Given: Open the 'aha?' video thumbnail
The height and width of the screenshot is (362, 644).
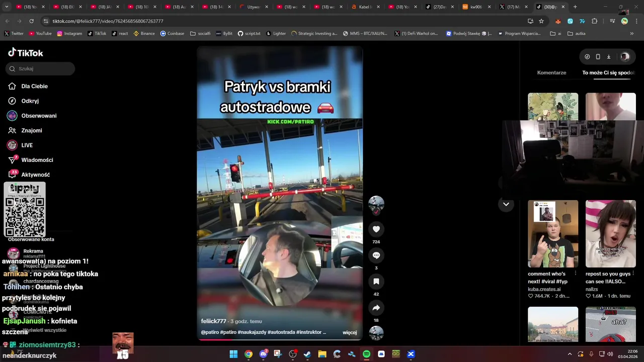Looking at the screenshot, I should point(611,324).
